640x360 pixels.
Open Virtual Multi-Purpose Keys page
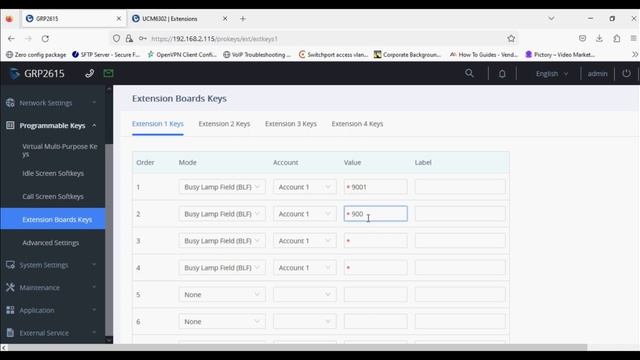(x=60, y=150)
